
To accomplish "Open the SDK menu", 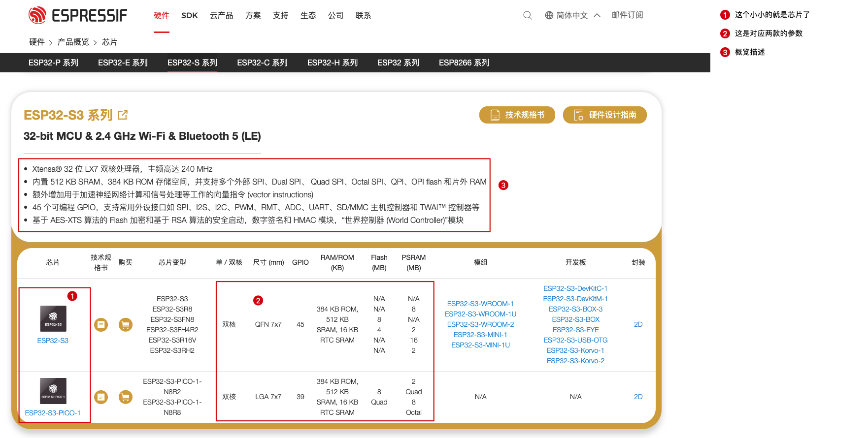I will click(190, 15).
